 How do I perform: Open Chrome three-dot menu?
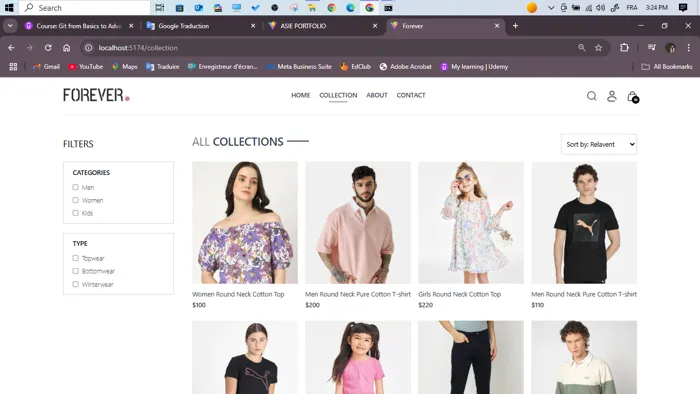[x=688, y=48]
